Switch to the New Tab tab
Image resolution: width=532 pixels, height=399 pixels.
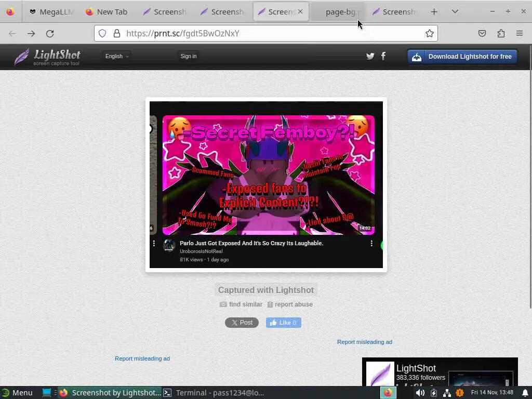pos(107,12)
